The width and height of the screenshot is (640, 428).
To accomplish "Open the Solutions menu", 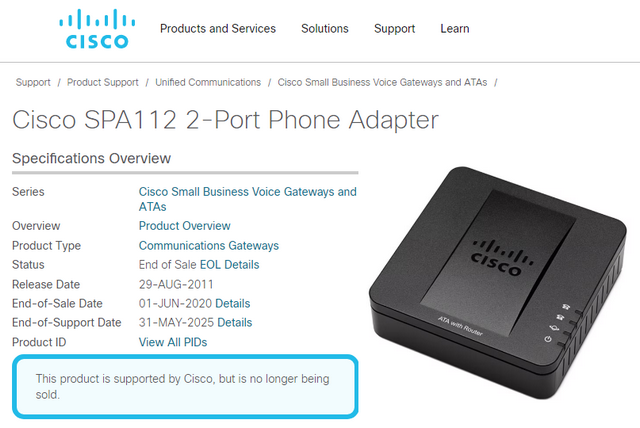I will point(325,29).
